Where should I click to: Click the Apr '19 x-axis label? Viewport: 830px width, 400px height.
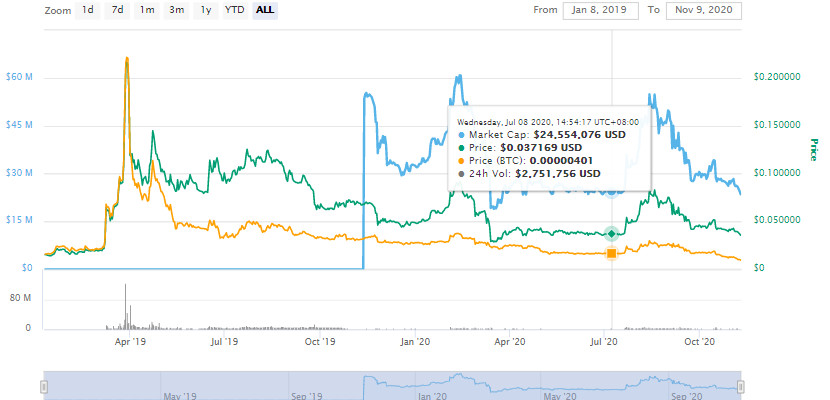tap(130, 342)
